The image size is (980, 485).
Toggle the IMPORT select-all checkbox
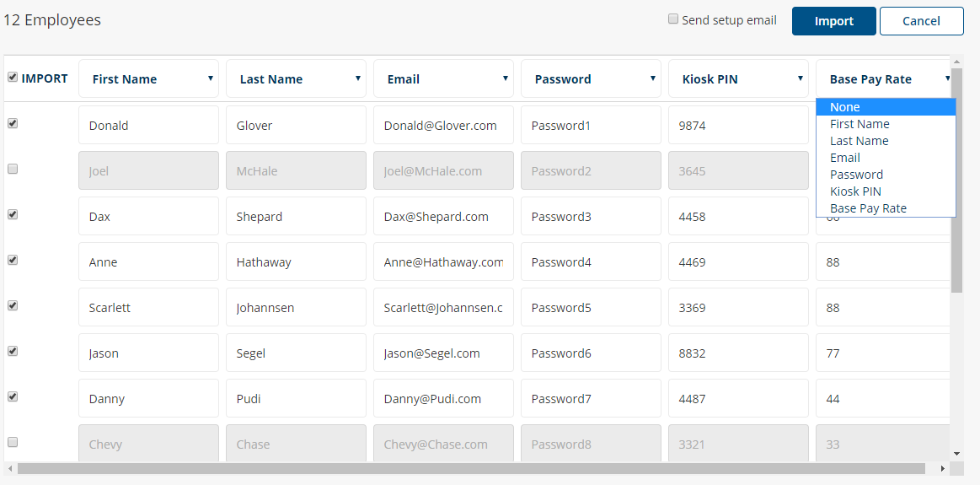(13, 77)
